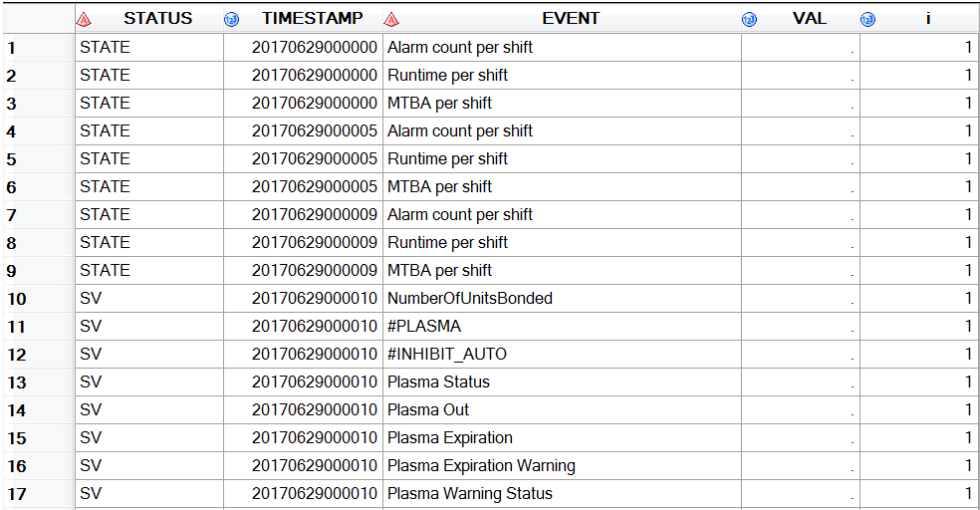The width and height of the screenshot is (980, 510).
Task: Click the Plasma Out event cell
Action: coord(428,409)
